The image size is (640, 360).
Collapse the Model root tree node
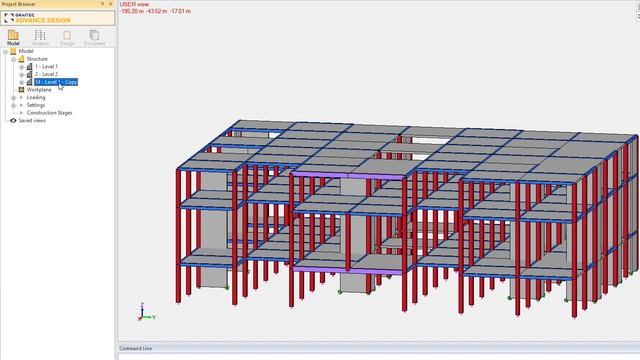point(5,51)
